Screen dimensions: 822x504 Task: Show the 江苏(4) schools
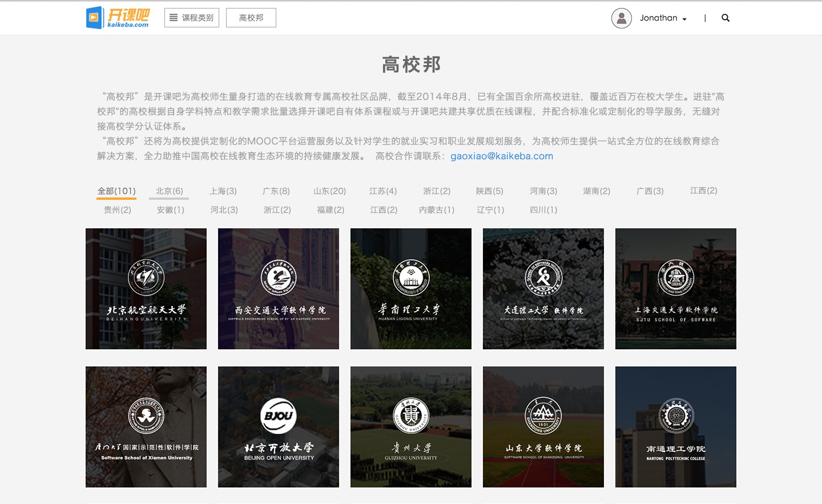point(383,191)
